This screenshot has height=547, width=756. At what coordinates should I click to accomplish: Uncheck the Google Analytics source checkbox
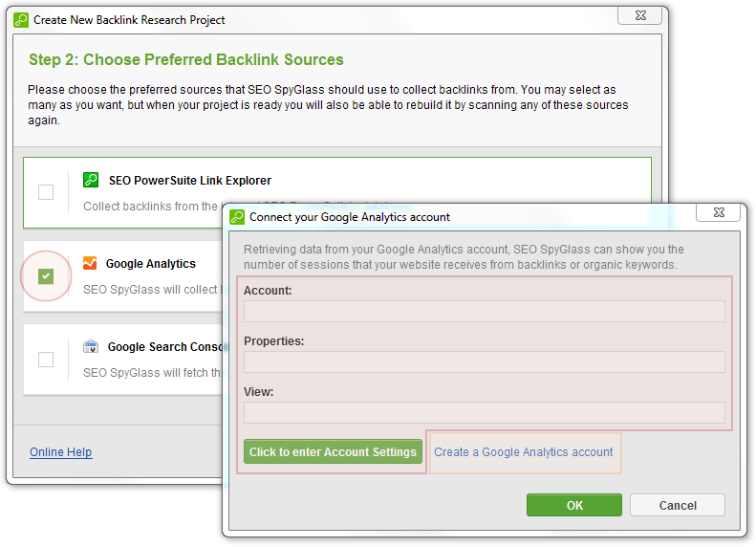click(46, 276)
